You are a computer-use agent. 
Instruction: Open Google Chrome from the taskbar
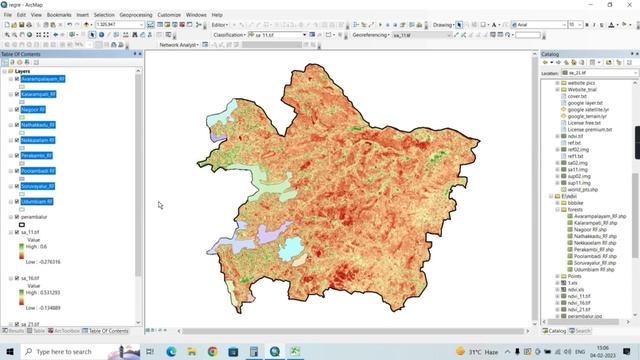tap(212, 351)
